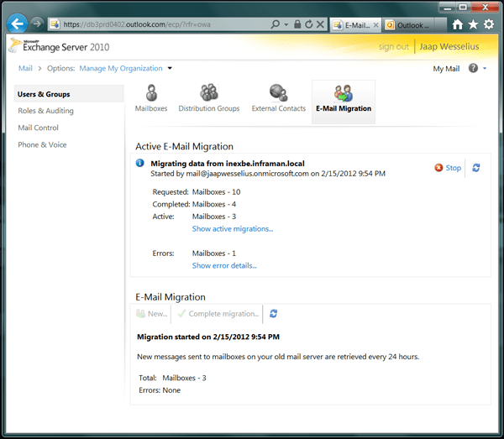Open Phone & Voice section
504x439 pixels.
click(x=42, y=144)
